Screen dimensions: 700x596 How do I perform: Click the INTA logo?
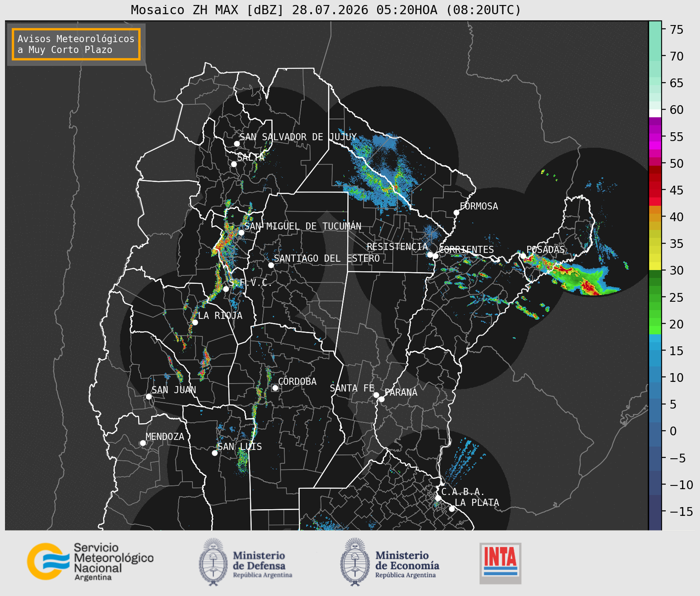point(500,563)
